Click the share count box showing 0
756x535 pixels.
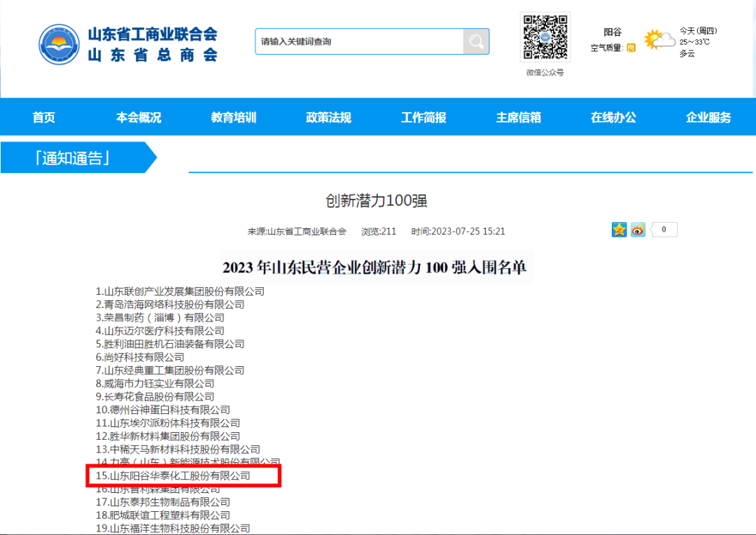[x=664, y=230]
